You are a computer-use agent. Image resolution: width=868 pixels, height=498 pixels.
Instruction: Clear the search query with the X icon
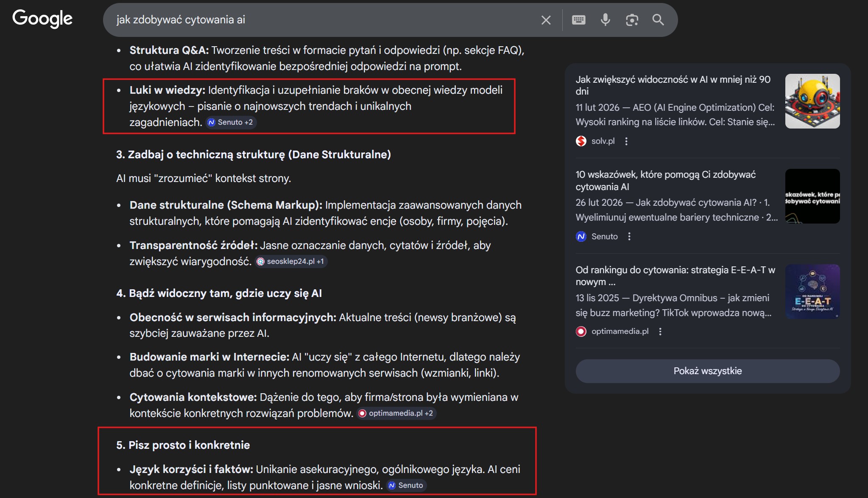(x=545, y=20)
